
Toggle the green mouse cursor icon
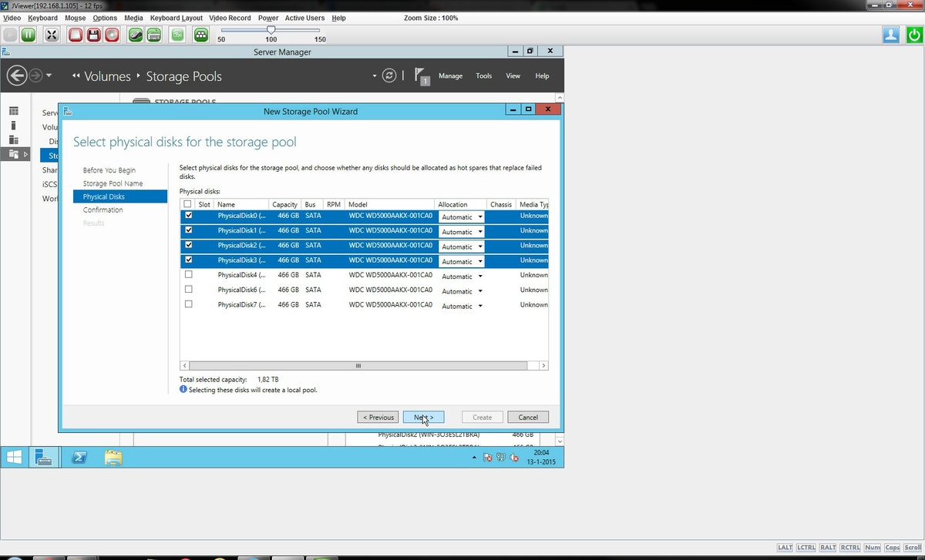(x=136, y=34)
